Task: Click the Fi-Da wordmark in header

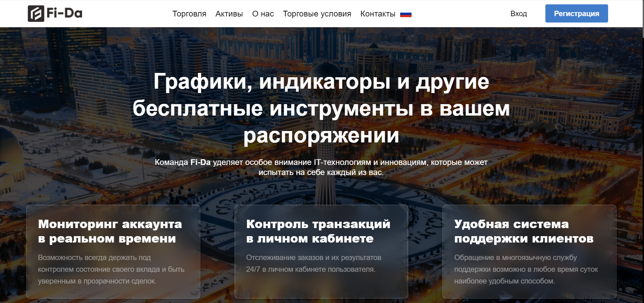Action: 64,13
